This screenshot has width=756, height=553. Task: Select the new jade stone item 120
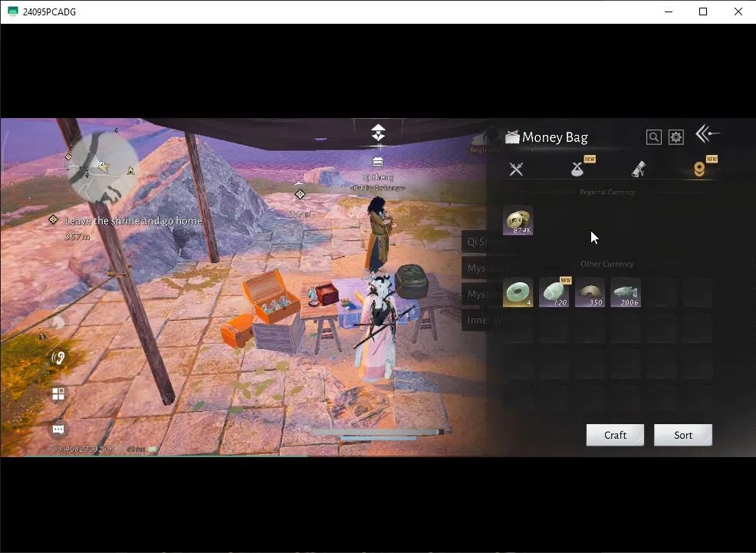(554, 292)
